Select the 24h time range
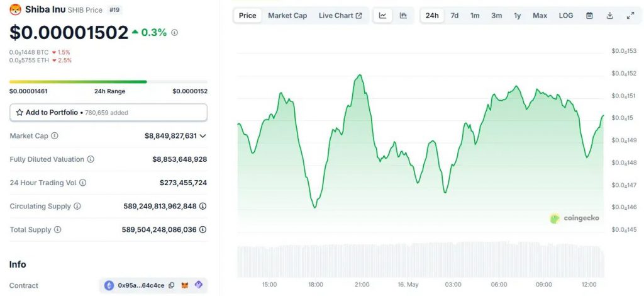The image size is (644, 296). point(432,16)
